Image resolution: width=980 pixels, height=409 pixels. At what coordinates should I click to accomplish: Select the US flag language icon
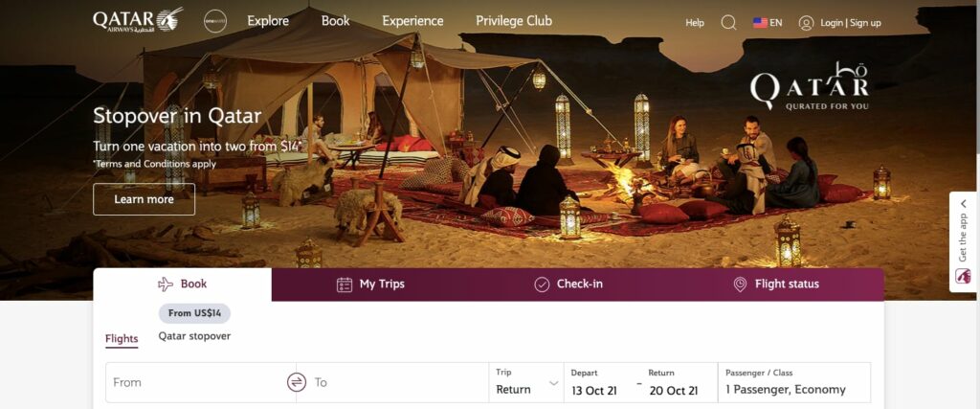point(760,23)
